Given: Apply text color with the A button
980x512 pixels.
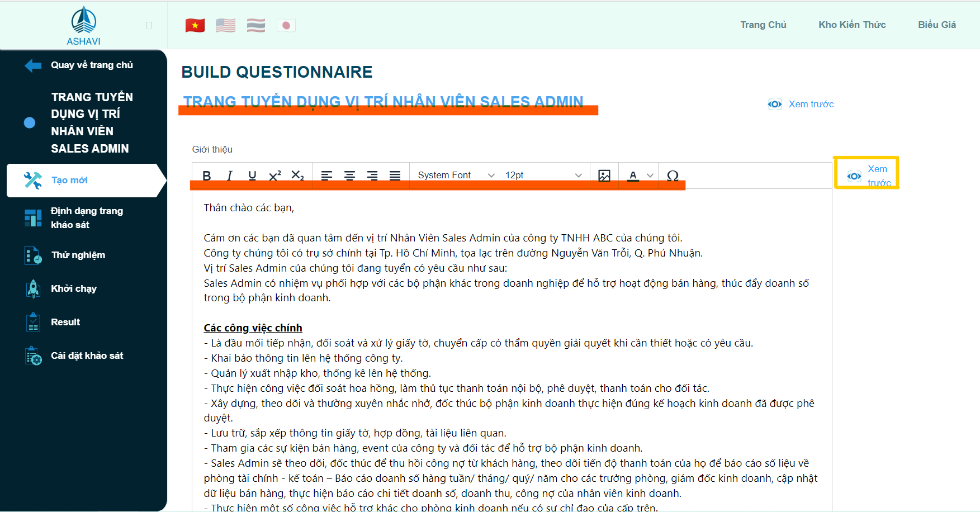Looking at the screenshot, I should point(633,176).
